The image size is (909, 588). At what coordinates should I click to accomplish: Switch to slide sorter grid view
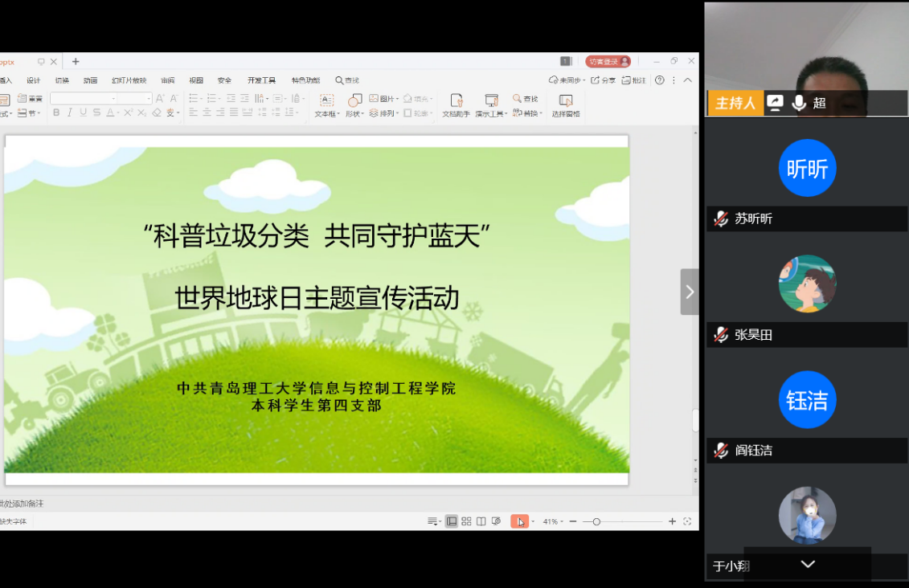pos(466,521)
